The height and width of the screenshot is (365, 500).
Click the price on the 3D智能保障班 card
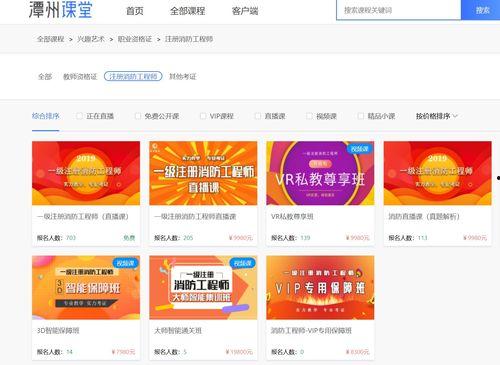click(x=123, y=352)
